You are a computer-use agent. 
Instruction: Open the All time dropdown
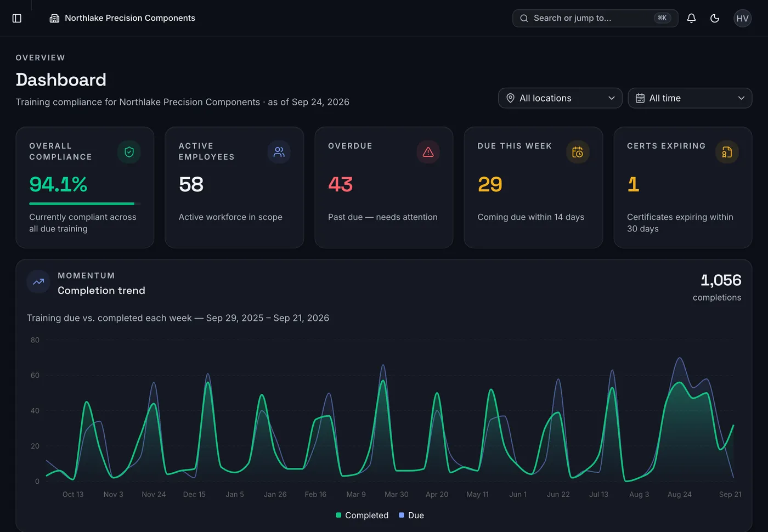[x=690, y=98]
